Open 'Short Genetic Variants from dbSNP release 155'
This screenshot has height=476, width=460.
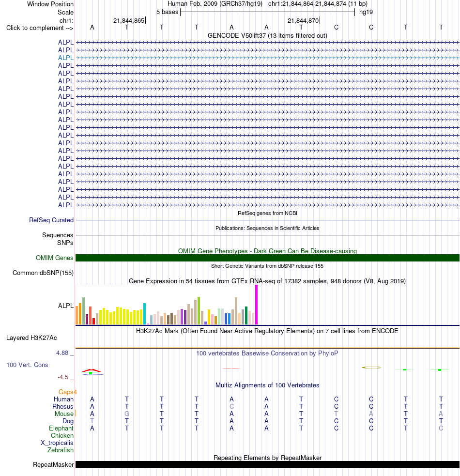(267, 266)
